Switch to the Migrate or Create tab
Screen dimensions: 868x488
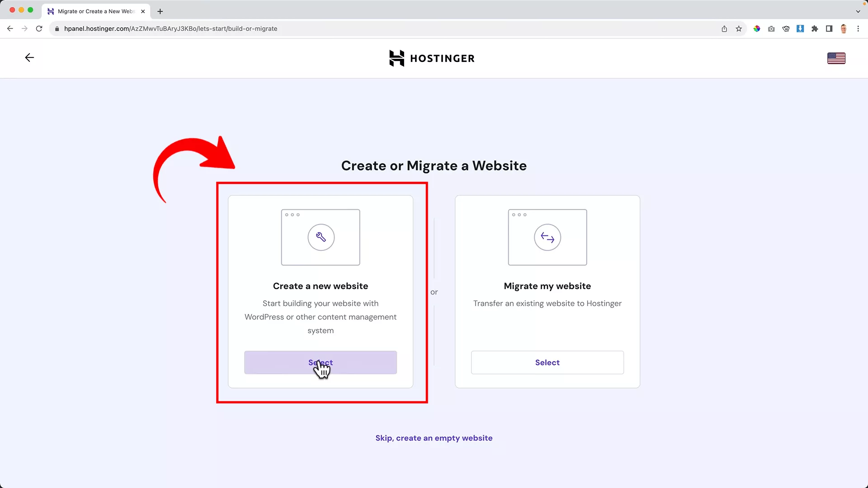pos(93,11)
